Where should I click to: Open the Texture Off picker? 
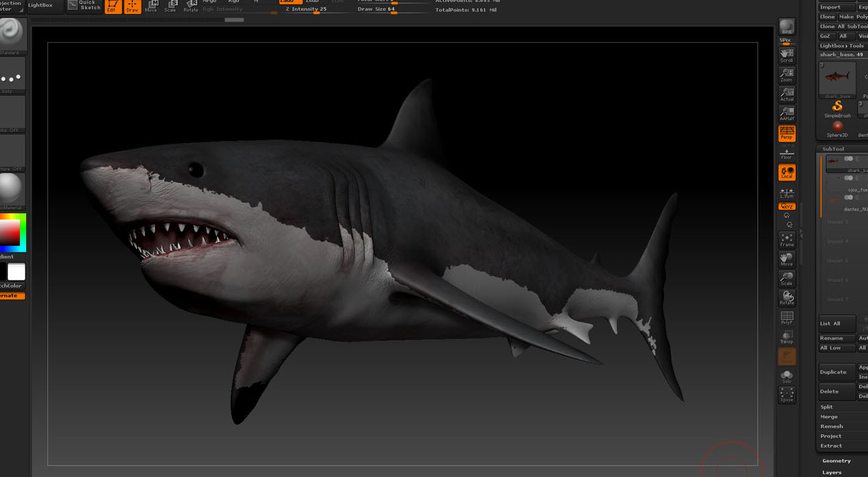(x=11, y=153)
